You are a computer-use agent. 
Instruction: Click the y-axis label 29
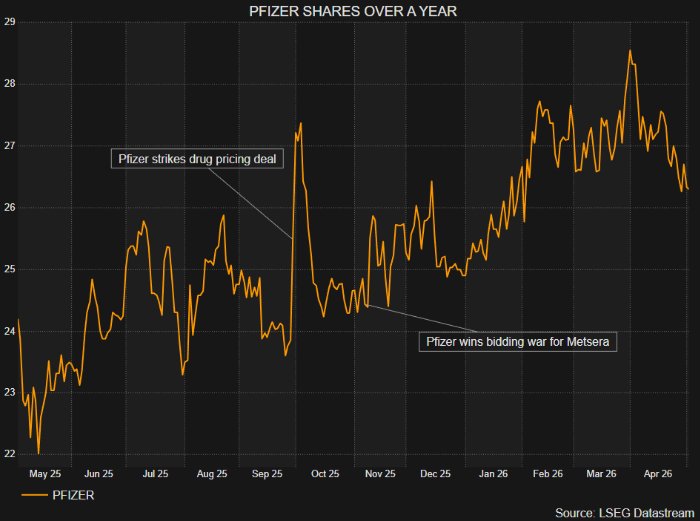tap(9, 21)
